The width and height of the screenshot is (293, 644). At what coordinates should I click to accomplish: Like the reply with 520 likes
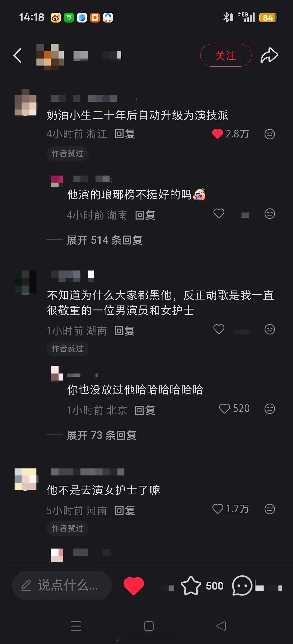pos(224,408)
